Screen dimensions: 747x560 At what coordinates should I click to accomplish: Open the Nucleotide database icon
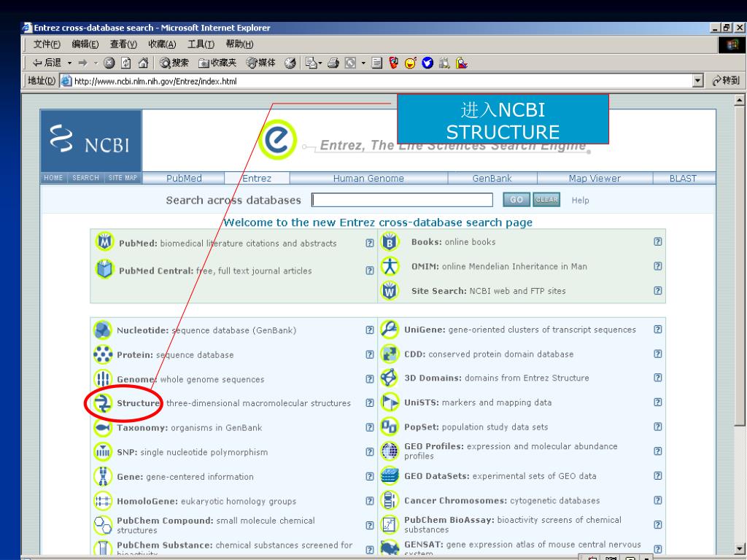click(103, 330)
